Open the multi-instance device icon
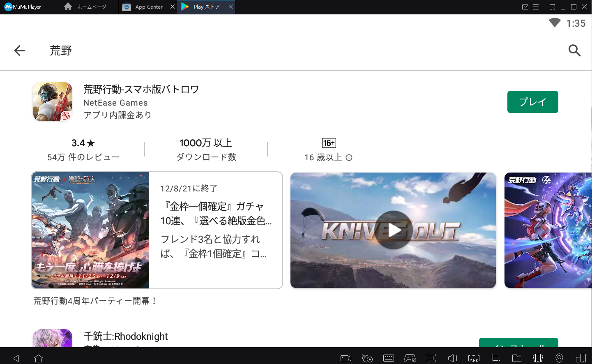Image resolution: width=592 pixels, height=364 pixels. point(581,358)
